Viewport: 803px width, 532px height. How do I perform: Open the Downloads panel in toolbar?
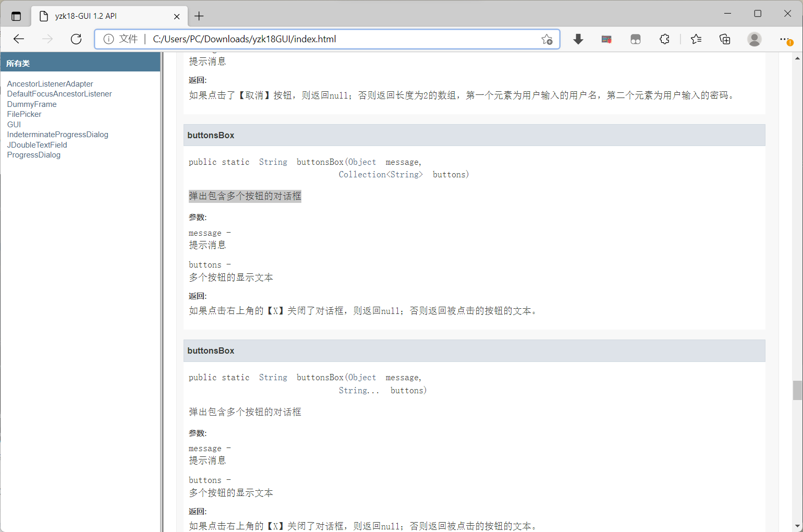(578, 39)
